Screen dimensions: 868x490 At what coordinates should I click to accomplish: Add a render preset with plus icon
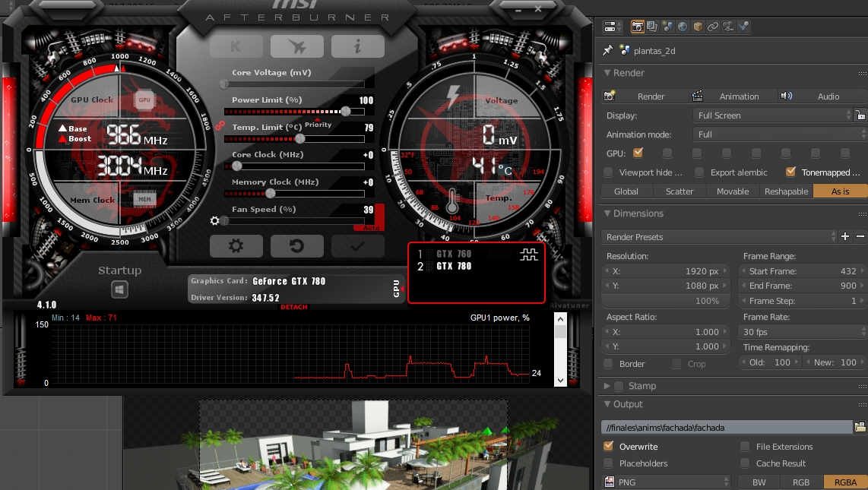click(x=844, y=237)
